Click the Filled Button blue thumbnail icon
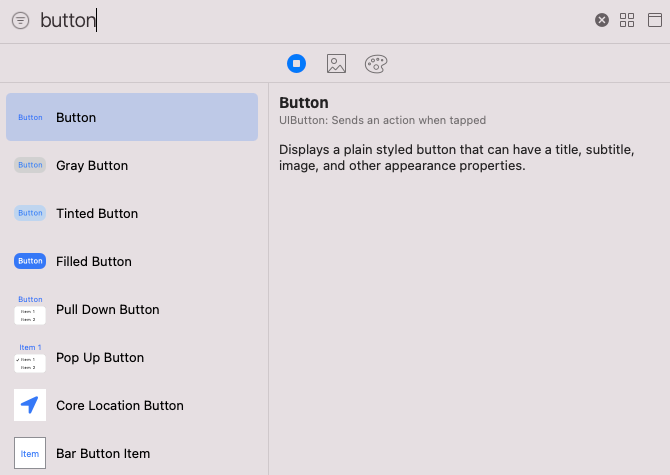 pos(30,261)
